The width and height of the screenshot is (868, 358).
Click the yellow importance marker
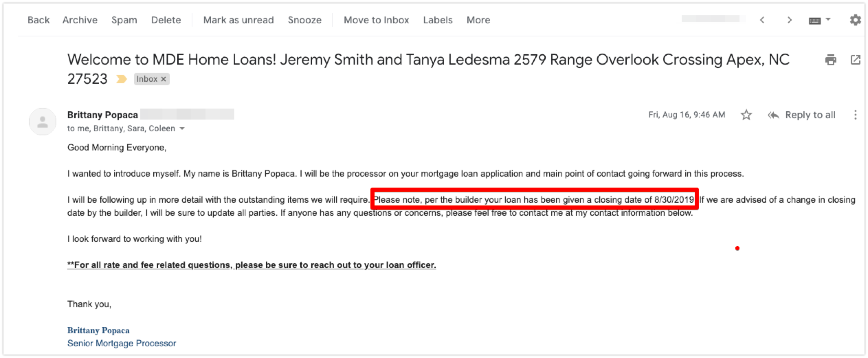[121, 79]
